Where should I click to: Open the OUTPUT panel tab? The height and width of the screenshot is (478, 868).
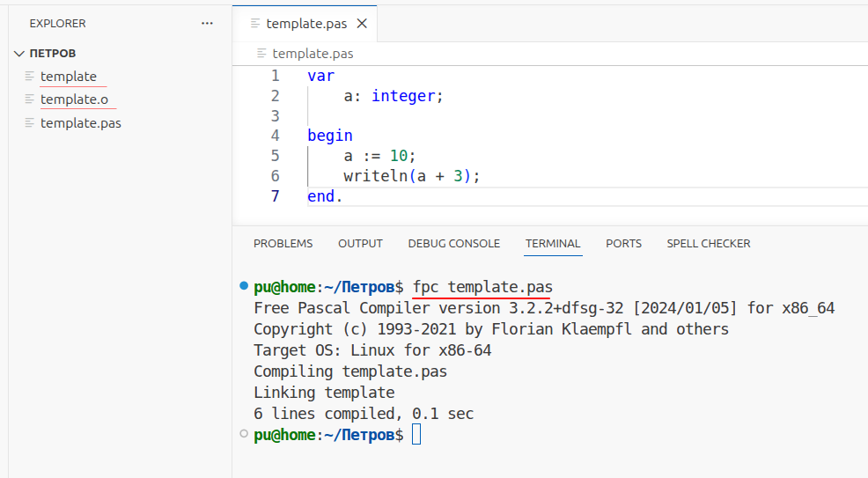click(x=360, y=244)
